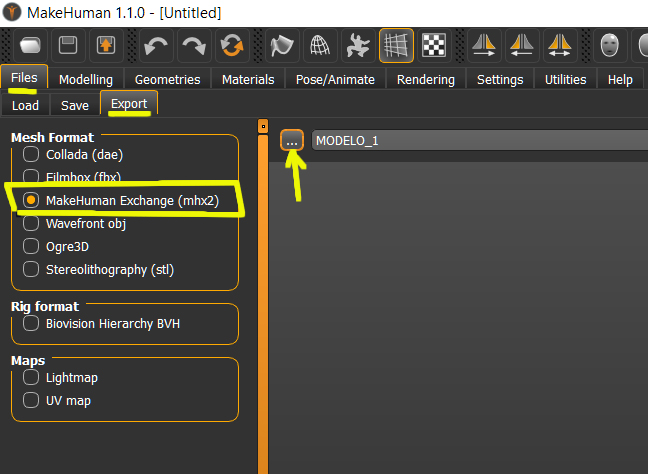Click the face front view icon
This screenshot has width=648, height=474.
click(x=610, y=45)
